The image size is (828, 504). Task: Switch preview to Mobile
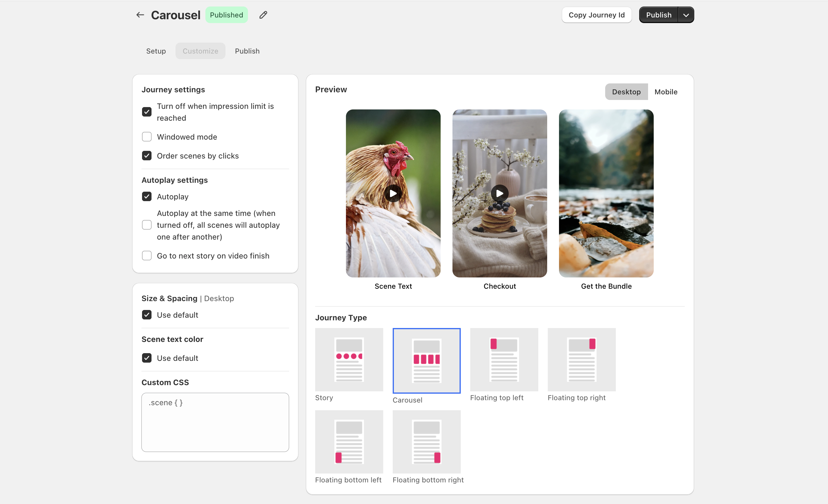[x=666, y=92]
